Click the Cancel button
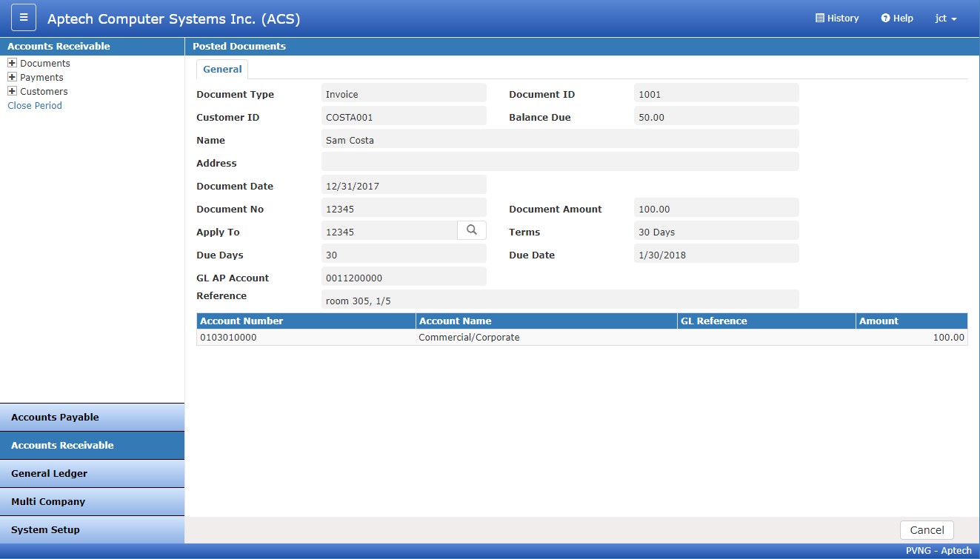The width and height of the screenshot is (980, 559). 927,529
